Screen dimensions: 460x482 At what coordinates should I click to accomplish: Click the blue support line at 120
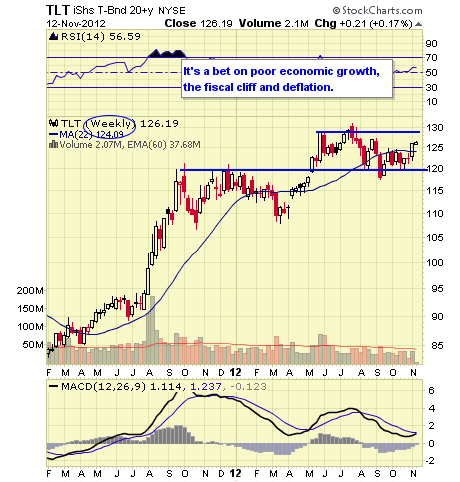(x=303, y=170)
